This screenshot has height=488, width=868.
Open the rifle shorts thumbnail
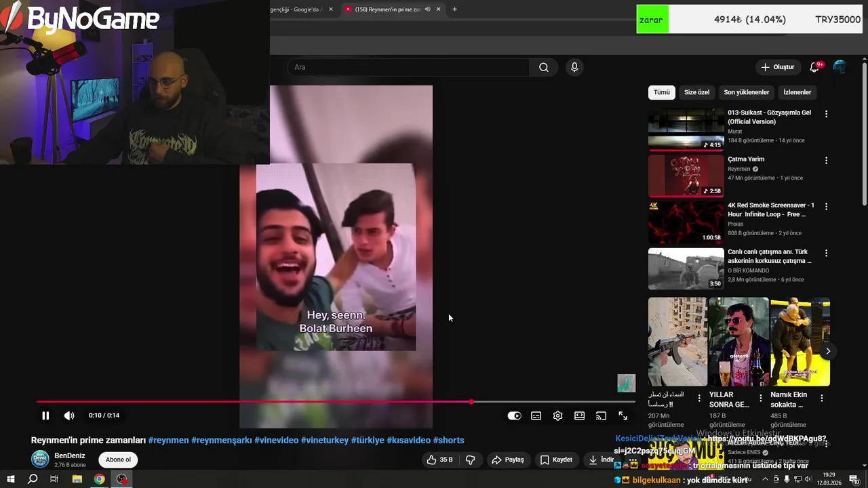677,342
